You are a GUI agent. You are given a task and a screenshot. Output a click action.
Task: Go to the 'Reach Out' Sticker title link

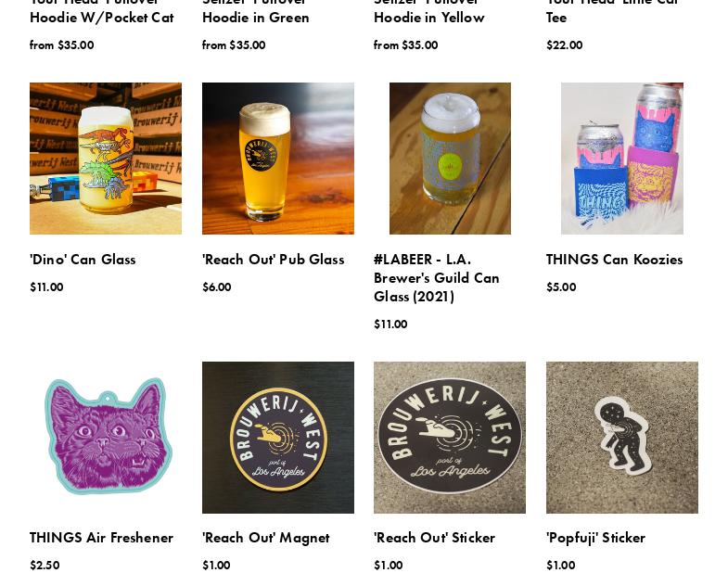(x=434, y=538)
